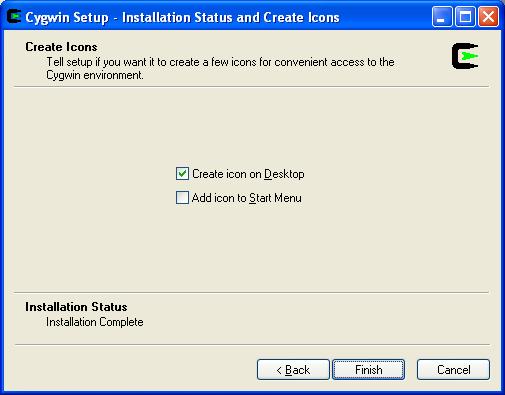Screen dimensions: 505x395
Task: Click the 'Create icon on Desktop' label text
Action: tap(248, 174)
